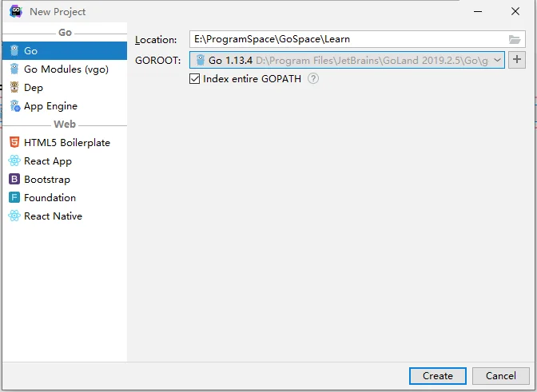The image size is (537, 392).
Task: Add a new GOROOT SDK
Action: click(517, 60)
